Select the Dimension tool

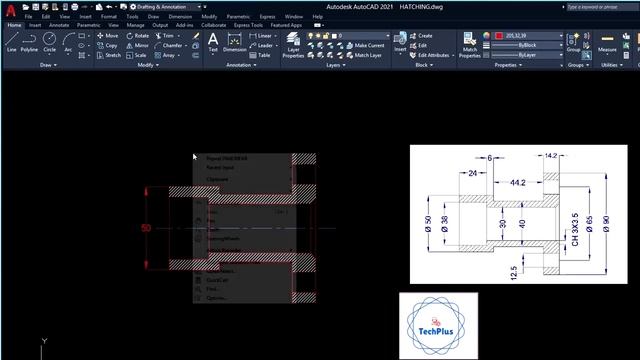click(x=234, y=42)
